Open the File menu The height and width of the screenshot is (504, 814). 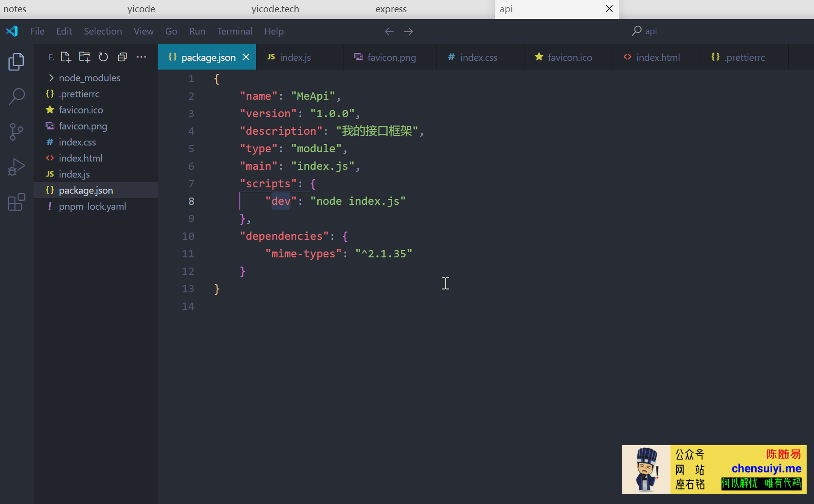coord(37,31)
